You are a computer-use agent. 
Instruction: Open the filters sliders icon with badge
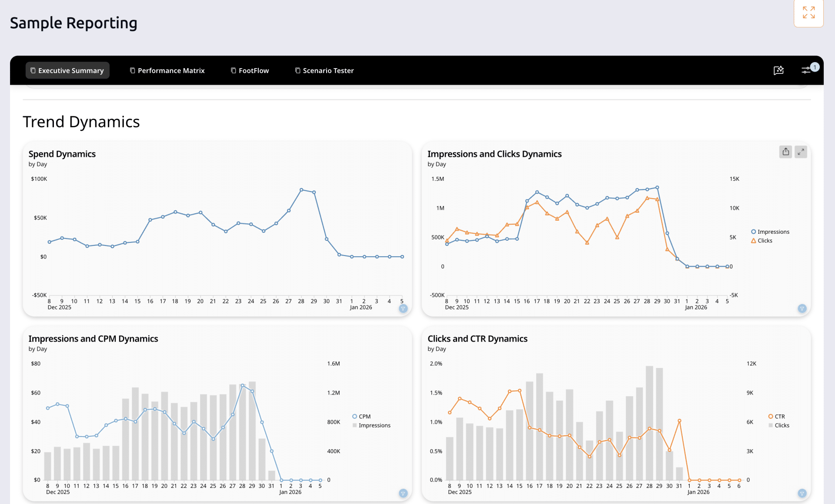coord(807,70)
